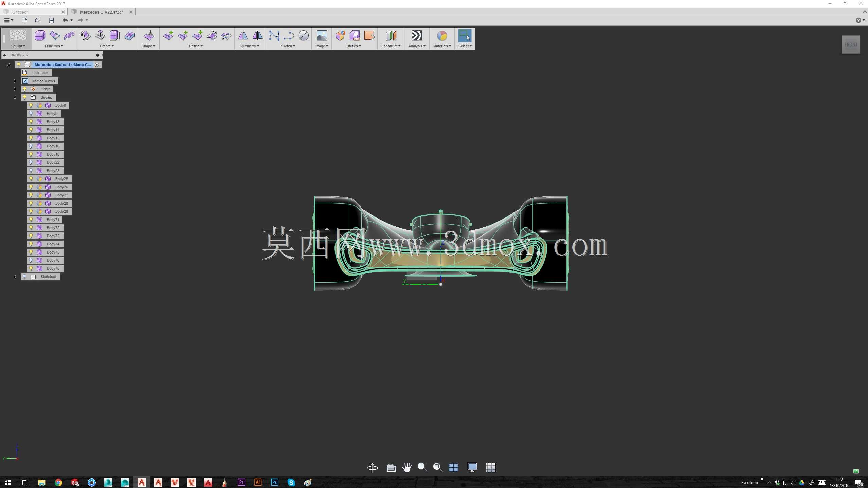
Task: Click the Extrude tool with vertical arrow
Action: click(x=115, y=36)
